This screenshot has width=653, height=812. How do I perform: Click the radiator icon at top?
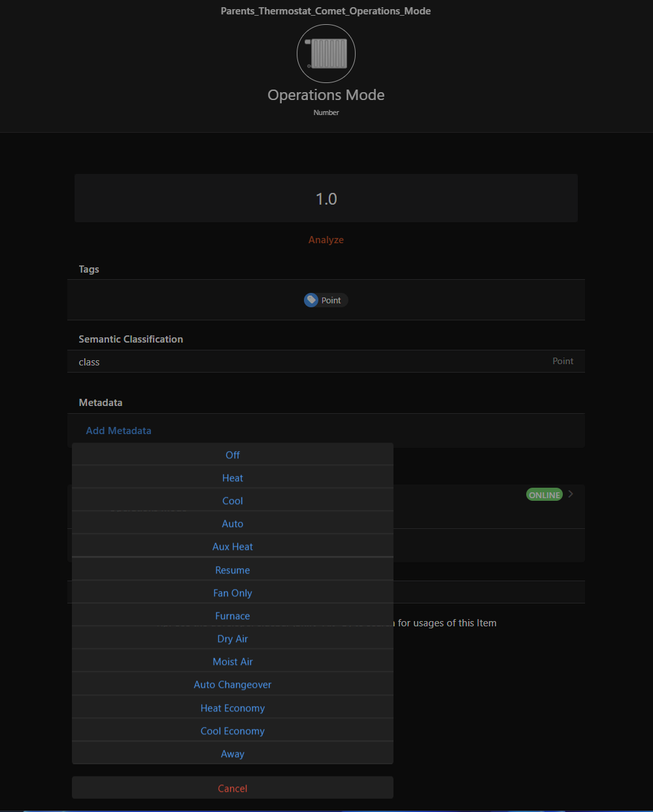pyautogui.click(x=326, y=54)
